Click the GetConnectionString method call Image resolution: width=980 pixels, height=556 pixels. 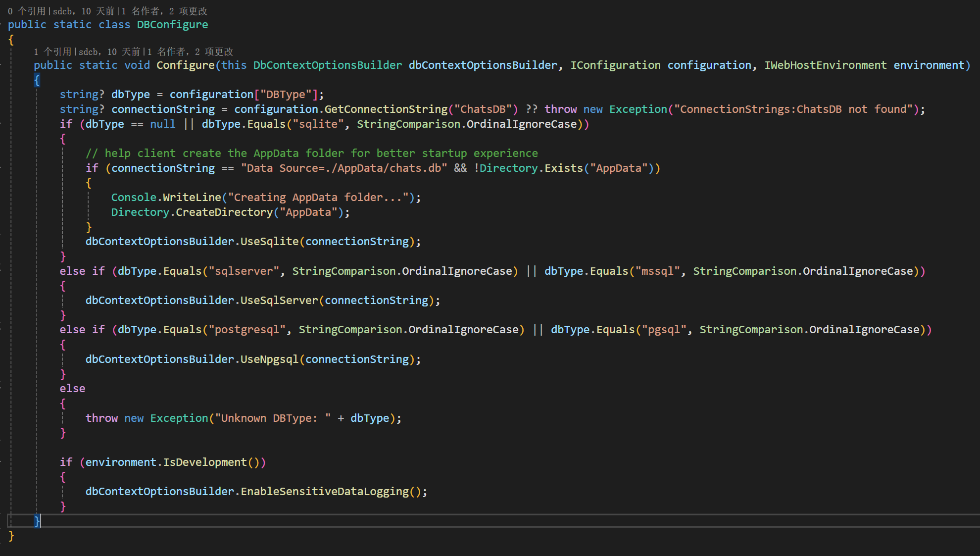[386, 109]
